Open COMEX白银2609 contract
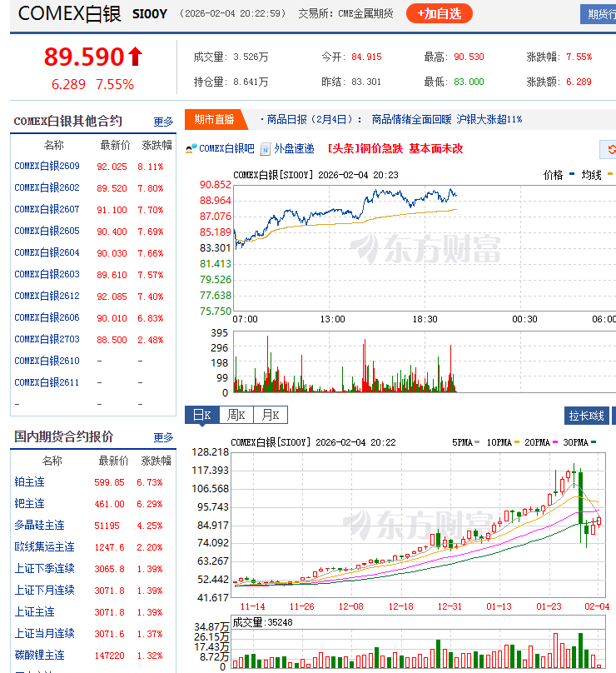 pyautogui.click(x=47, y=166)
